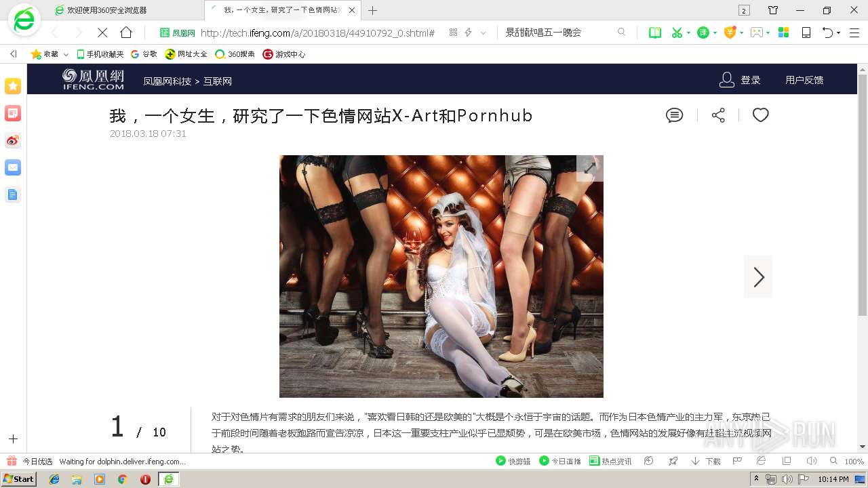
Task: Open the games controller icon
Action: click(x=757, y=33)
